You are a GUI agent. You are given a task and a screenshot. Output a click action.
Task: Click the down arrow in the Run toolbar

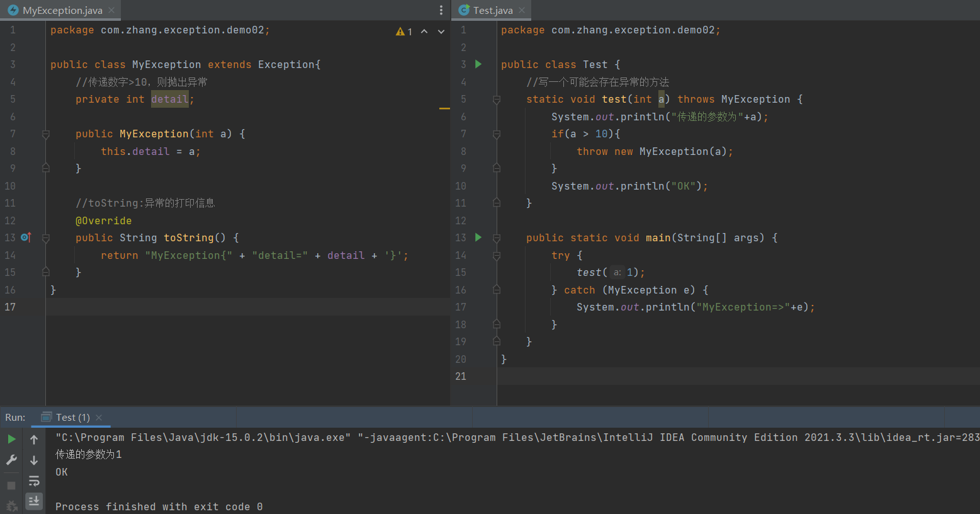[34, 460]
